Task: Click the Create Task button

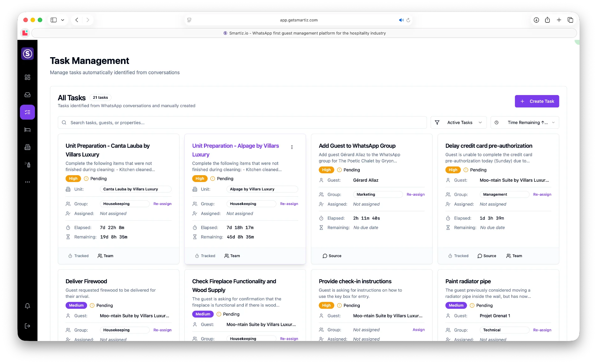Action: pyautogui.click(x=537, y=101)
